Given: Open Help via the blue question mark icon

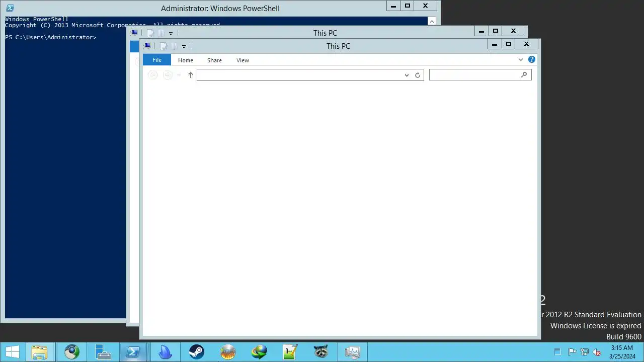Looking at the screenshot, I should tap(532, 59).
